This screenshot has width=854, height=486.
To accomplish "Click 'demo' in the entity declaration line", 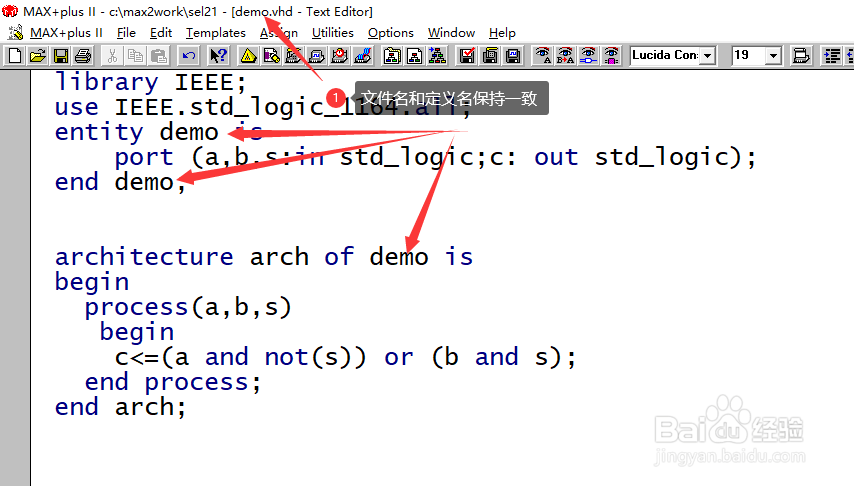I will click(189, 132).
